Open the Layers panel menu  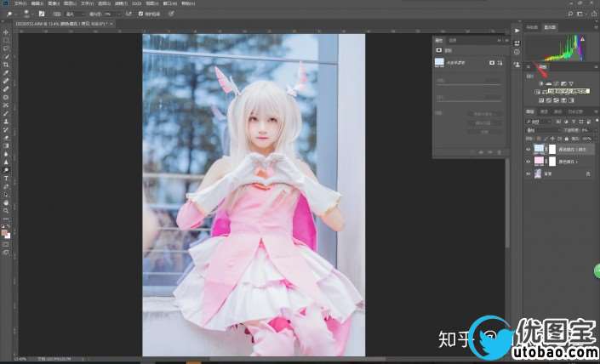pyautogui.click(x=597, y=111)
